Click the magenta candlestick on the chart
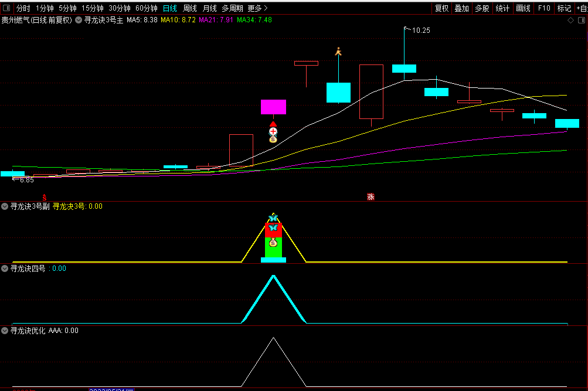 click(x=273, y=107)
